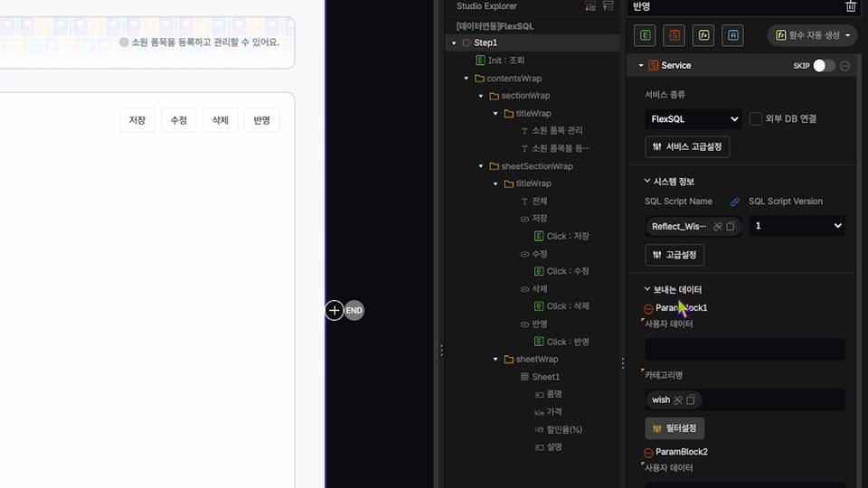Add a step with the plus circle

335,310
